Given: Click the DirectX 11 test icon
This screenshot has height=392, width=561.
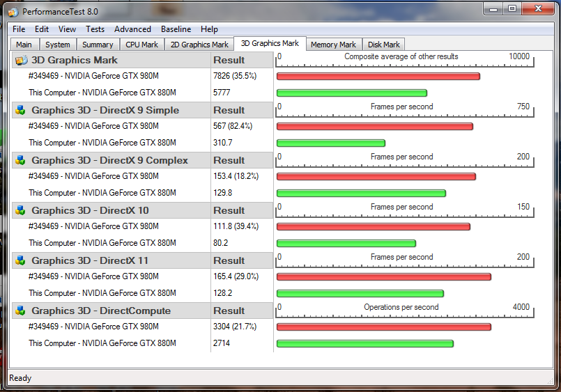Looking at the screenshot, I should (20, 260).
